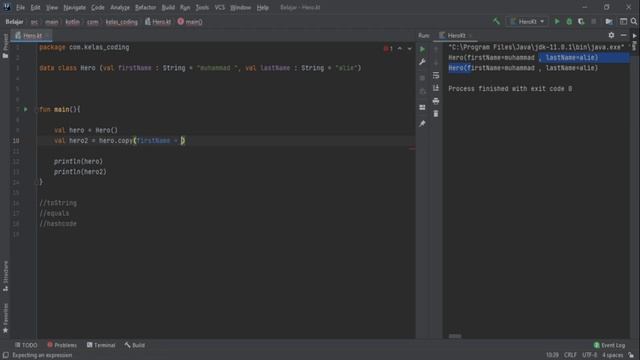Screen dimensions: 640x360
Task: Open the Terminal tool window
Action: [101, 345]
